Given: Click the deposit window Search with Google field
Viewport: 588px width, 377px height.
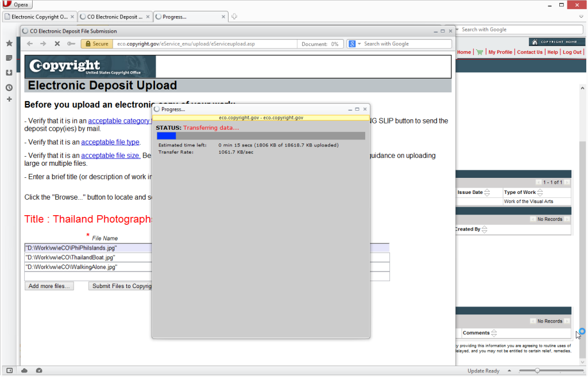Looking at the screenshot, I should click(407, 44).
